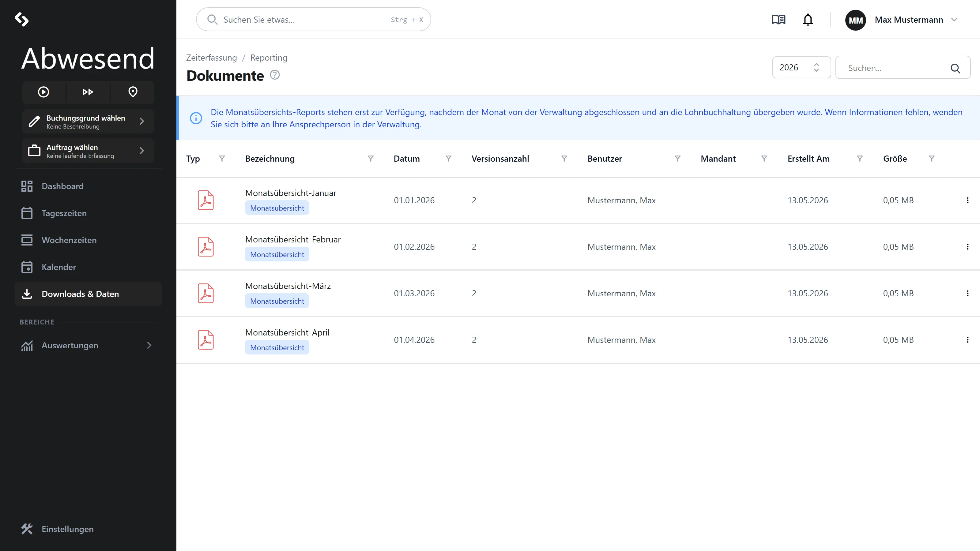980x551 pixels.
Task: Click the help icon next to Dokumente
Action: tap(275, 75)
